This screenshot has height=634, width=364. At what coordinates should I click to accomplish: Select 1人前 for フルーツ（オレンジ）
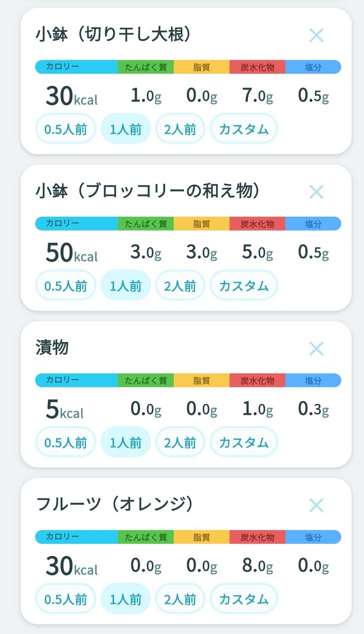tap(125, 599)
